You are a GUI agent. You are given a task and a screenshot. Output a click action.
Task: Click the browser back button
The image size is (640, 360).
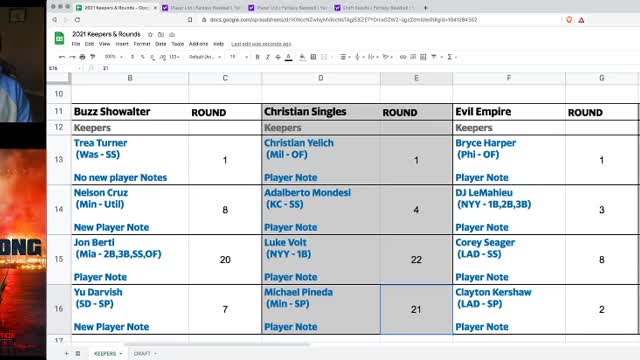click(54, 20)
